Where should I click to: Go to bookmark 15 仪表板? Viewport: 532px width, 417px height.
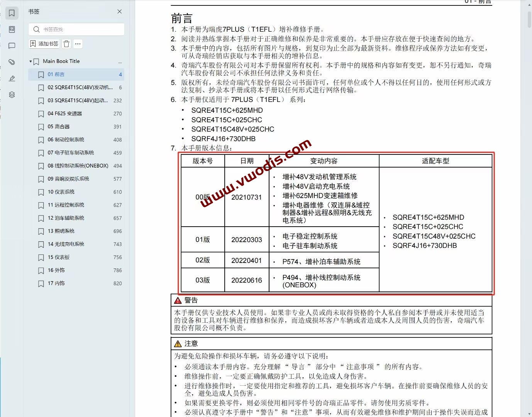click(x=76, y=258)
